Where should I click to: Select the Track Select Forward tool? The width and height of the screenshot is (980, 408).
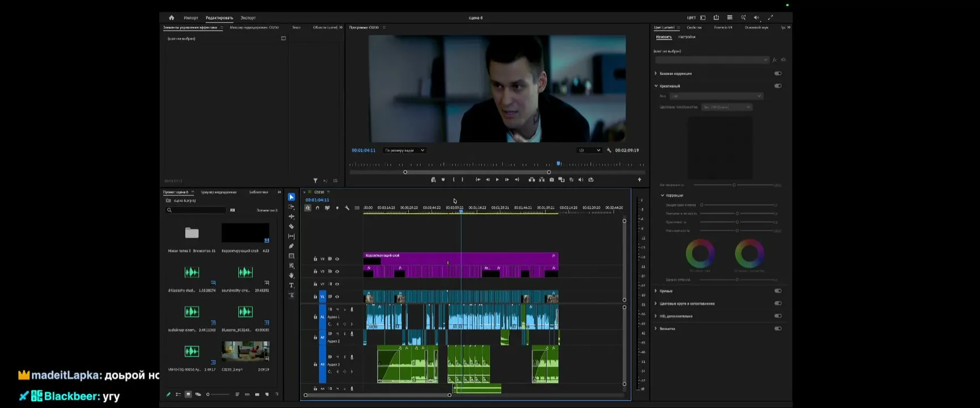point(292,207)
